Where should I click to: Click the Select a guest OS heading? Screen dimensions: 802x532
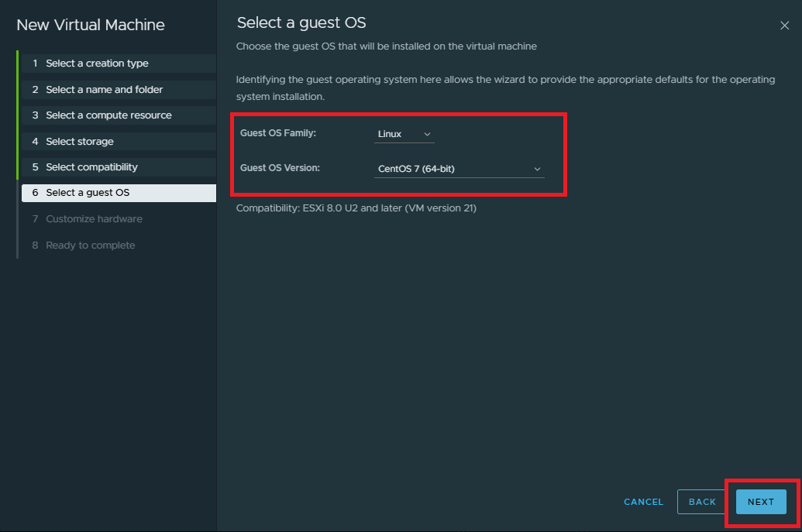301,22
